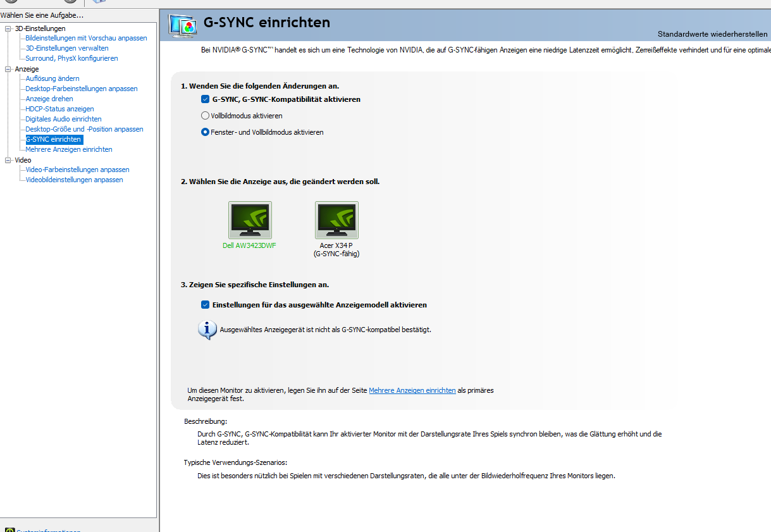This screenshot has height=532, width=771.
Task: Open Mehrere Anzeigen einrichten tree item
Action: click(x=69, y=149)
